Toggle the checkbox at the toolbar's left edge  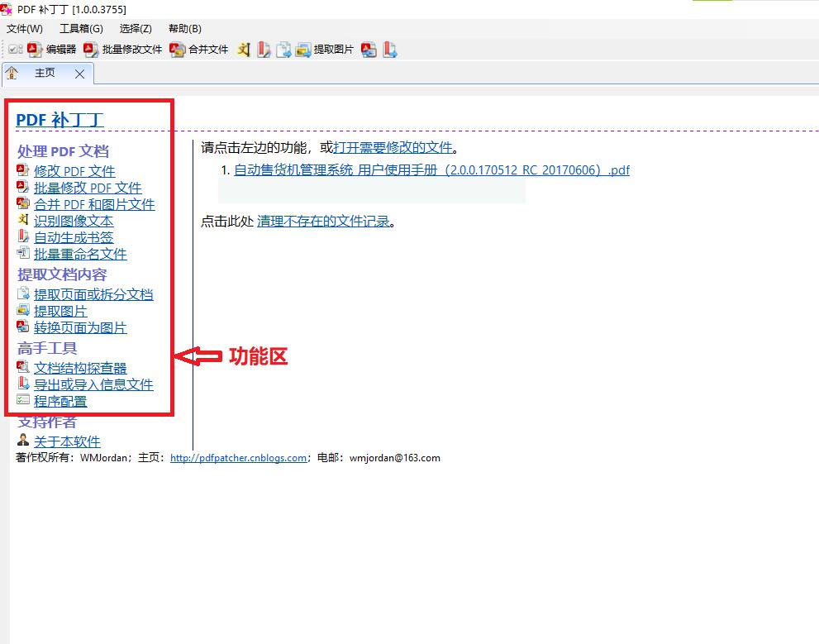point(12,50)
